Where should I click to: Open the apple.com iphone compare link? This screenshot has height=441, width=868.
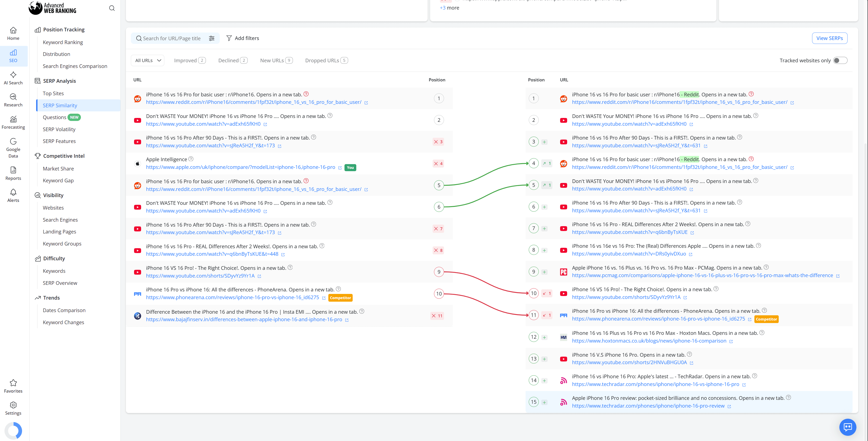click(241, 167)
